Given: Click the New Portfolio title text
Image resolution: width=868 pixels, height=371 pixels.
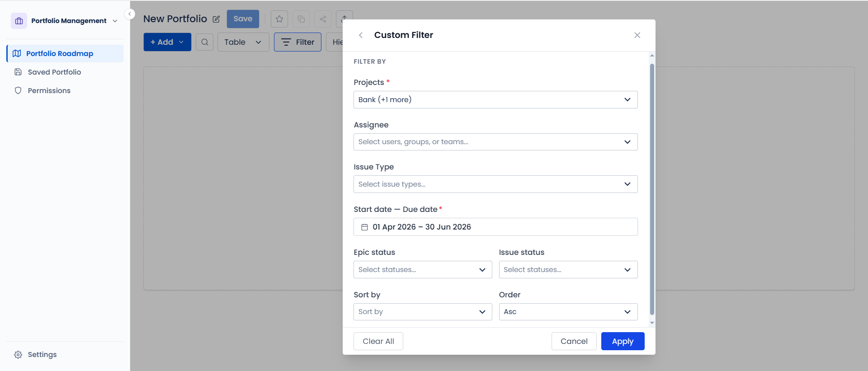Looking at the screenshot, I should click(175, 19).
